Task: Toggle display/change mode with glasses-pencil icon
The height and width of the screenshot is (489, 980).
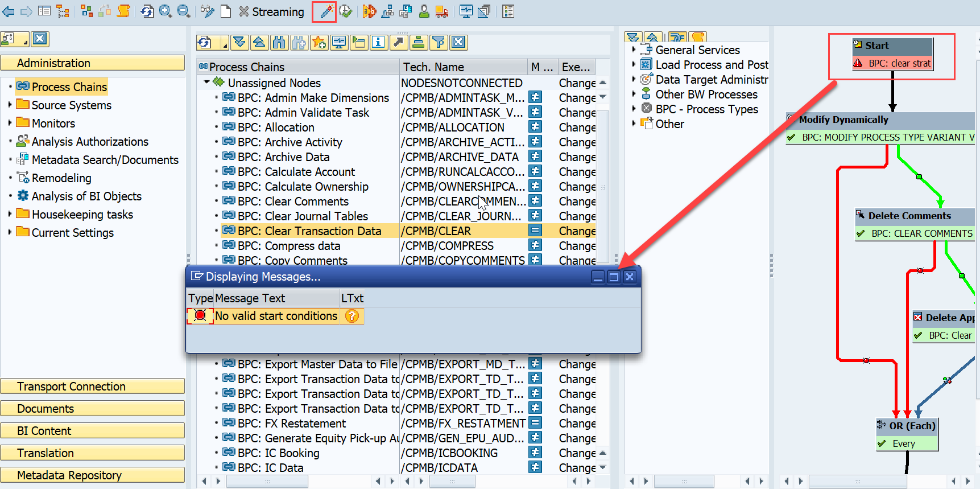Action: (208, 11)
